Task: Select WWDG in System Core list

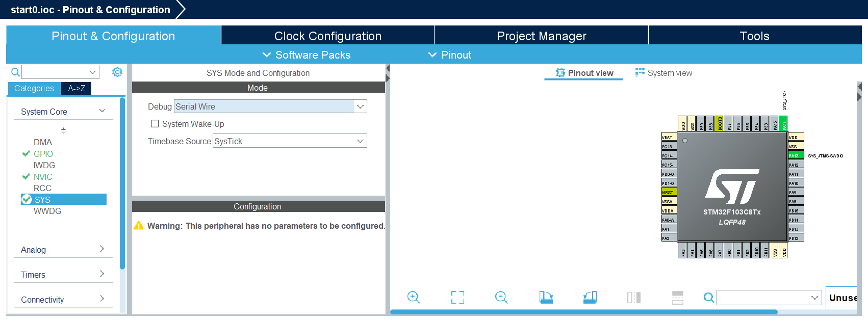Action: click(x=47, y=211)
